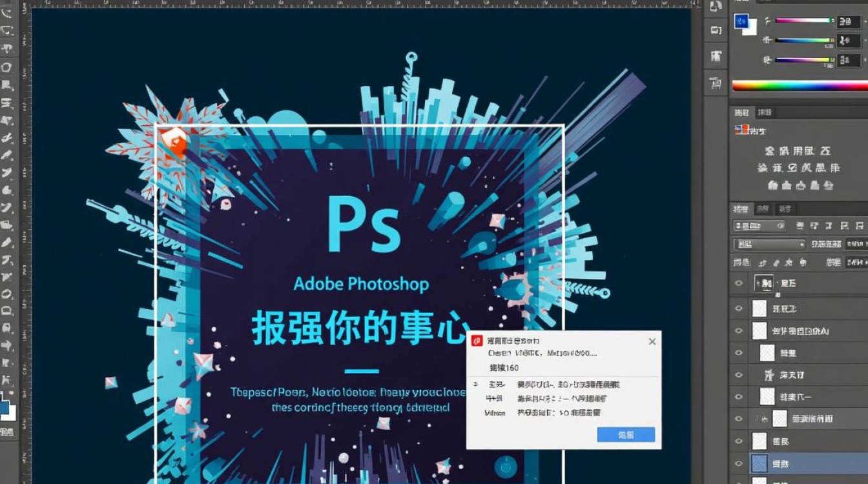Click the top magenta-tinted color slider
This screenshot has width=868, height=484.
[803, 21]
